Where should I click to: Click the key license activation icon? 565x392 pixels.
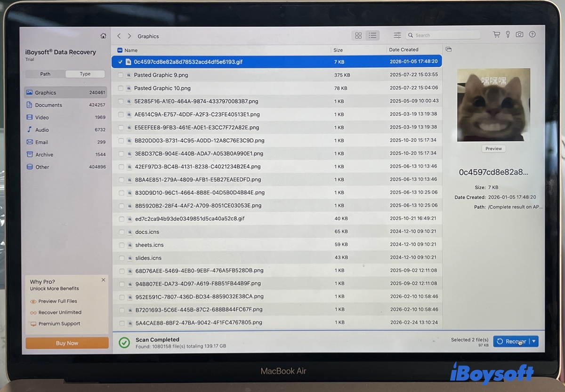(x=508, y=34)
